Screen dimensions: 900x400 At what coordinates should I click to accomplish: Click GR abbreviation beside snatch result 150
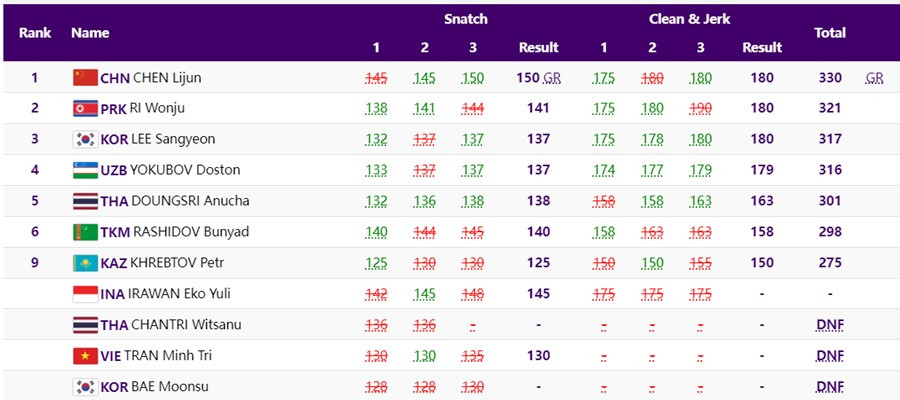[x=551, y=78]
